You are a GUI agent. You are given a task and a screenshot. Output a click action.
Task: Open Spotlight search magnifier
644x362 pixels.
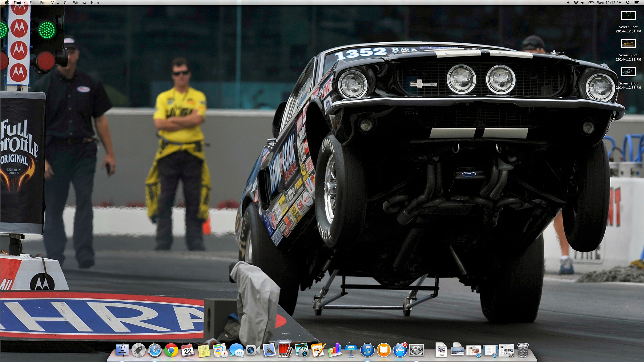click(x=628, y=3)
